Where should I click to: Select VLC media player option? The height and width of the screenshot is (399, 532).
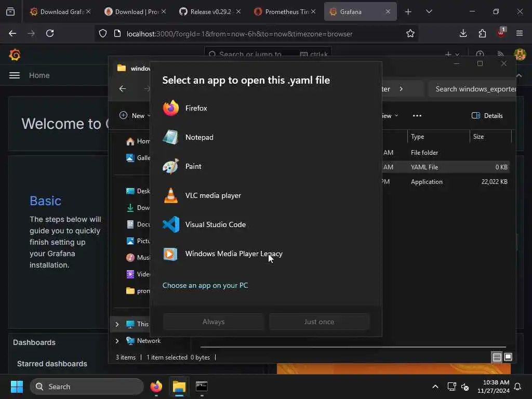coord(265,196)
